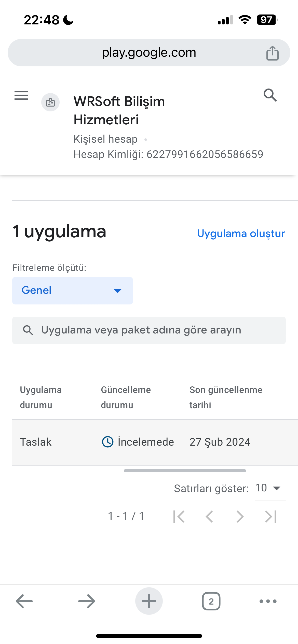298x644 pixels.
Task: Open the search magnifier in the header
Action: (270, 95)
